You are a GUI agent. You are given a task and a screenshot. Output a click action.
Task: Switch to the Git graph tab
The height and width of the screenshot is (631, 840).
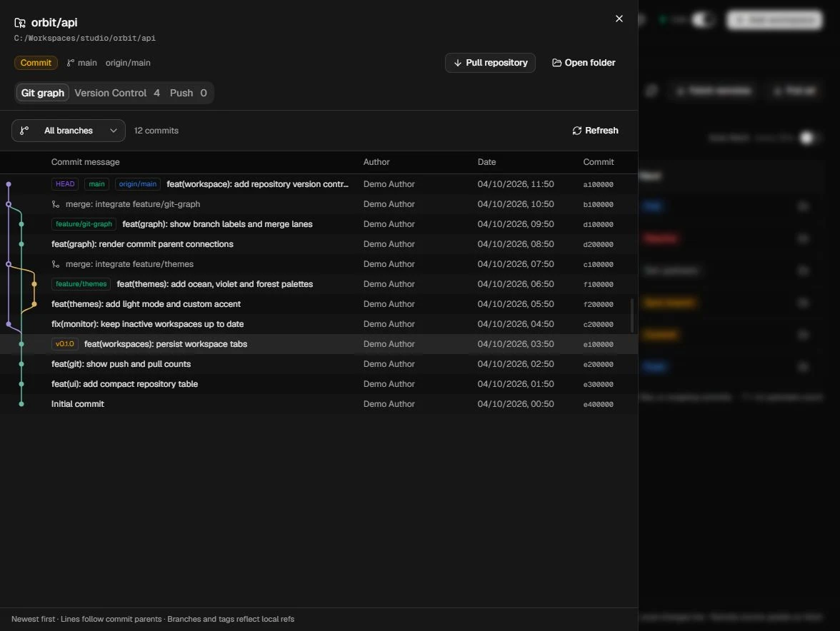43,93
